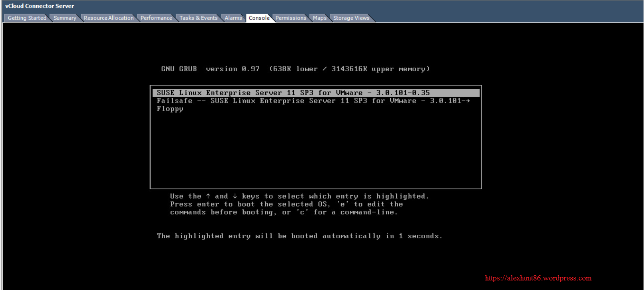Click the 'Press enter to boot' instruction line
The width and height of the screenshot is (644, 290).
[286, 204]
